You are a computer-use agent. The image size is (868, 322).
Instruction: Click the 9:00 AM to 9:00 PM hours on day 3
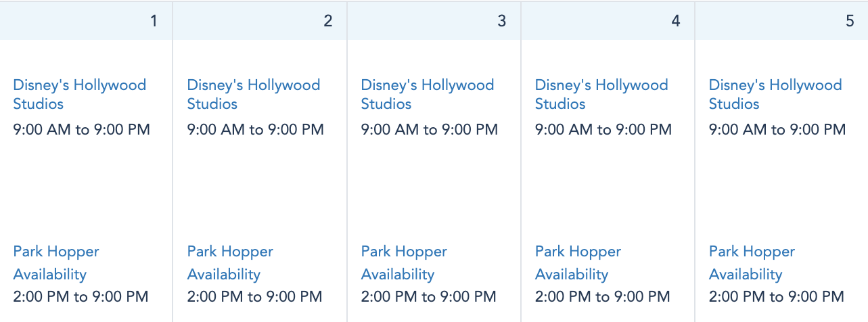(x=429, y=129)
